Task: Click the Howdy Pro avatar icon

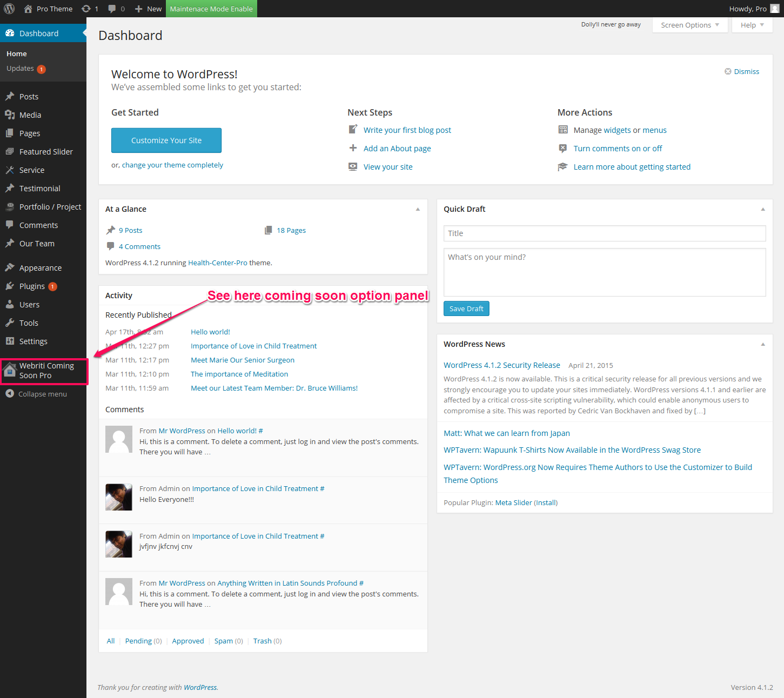Action: click(774, 9)
